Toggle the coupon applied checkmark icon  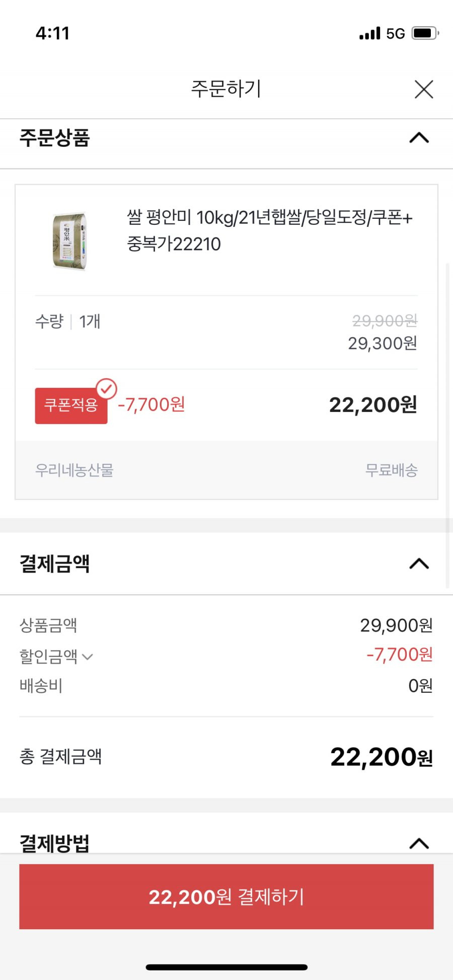click(107, 388)
